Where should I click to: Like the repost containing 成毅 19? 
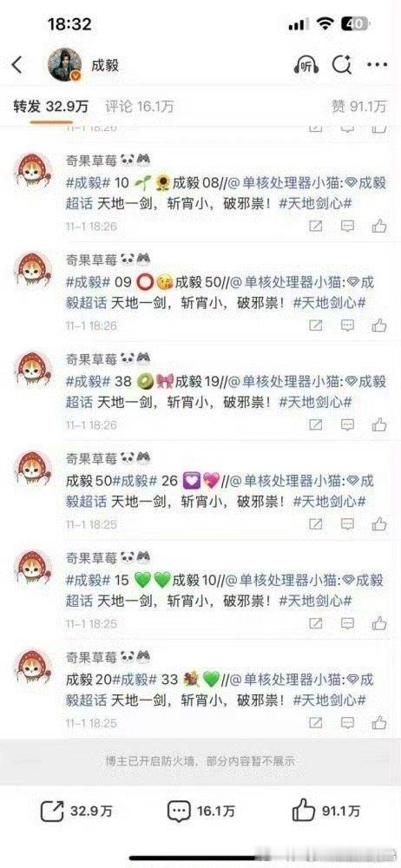pyautogui.click(x=379, y=424)
